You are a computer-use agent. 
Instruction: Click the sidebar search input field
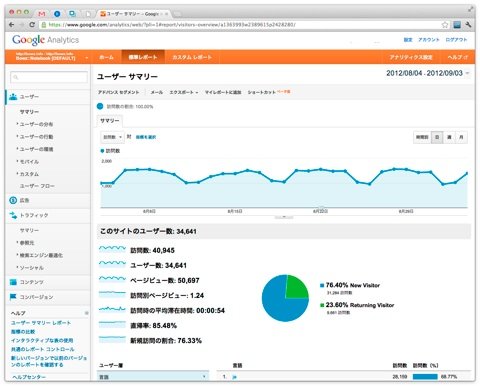49,77
